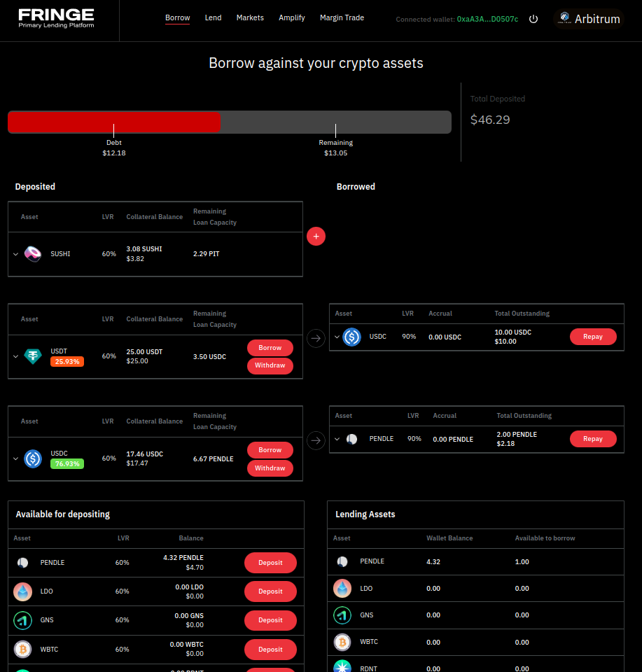642x672 pixels.
Task: Click the arrow circle next to USDT row
Action: click(x=316, y=338)
